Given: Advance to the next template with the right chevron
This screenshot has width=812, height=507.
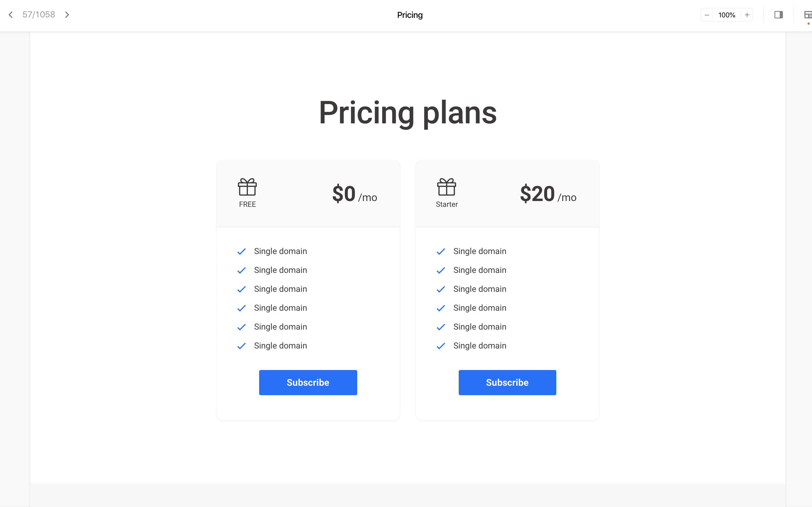Looking at the screenshot, I should click(67, 15).
